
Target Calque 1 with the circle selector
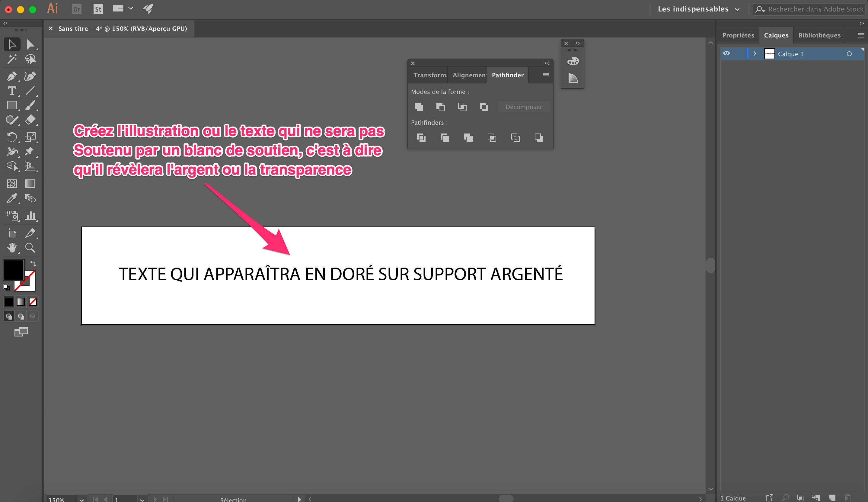pos(849,54)
